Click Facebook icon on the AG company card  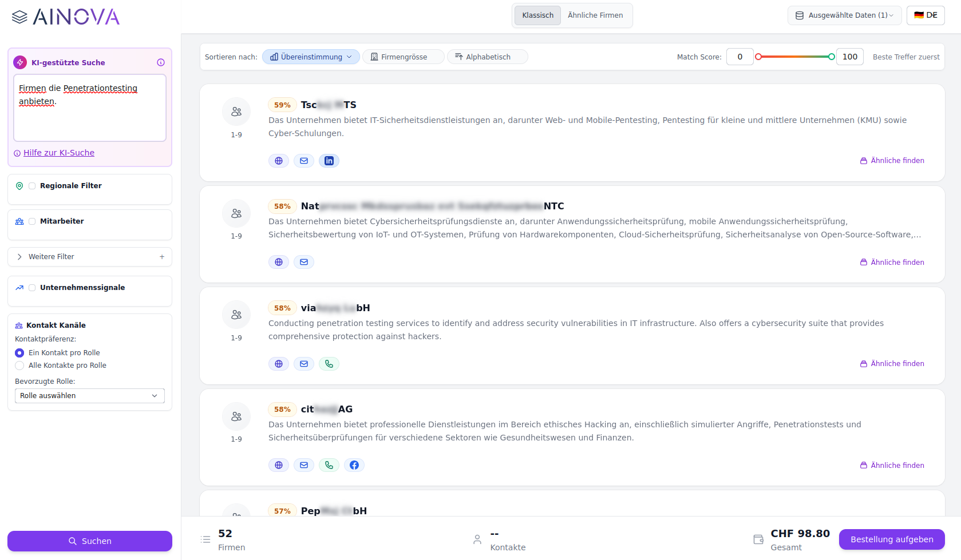(x=354, y=465)
